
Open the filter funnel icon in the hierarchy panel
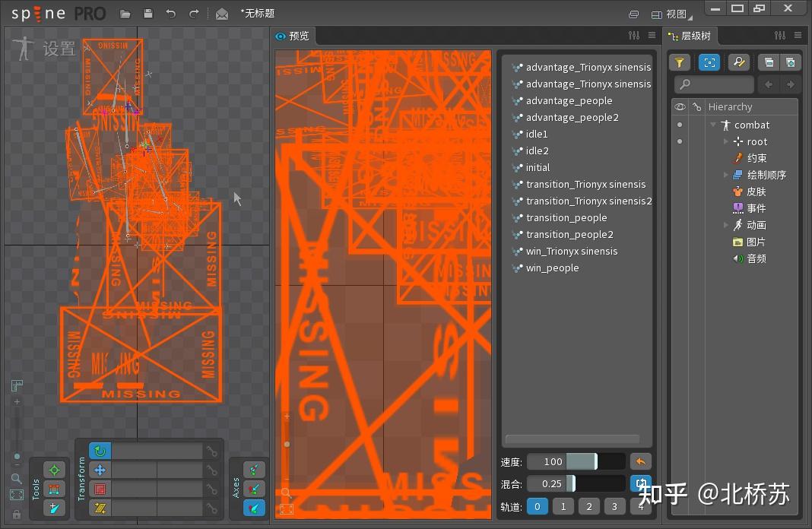(x=679, y=62)
